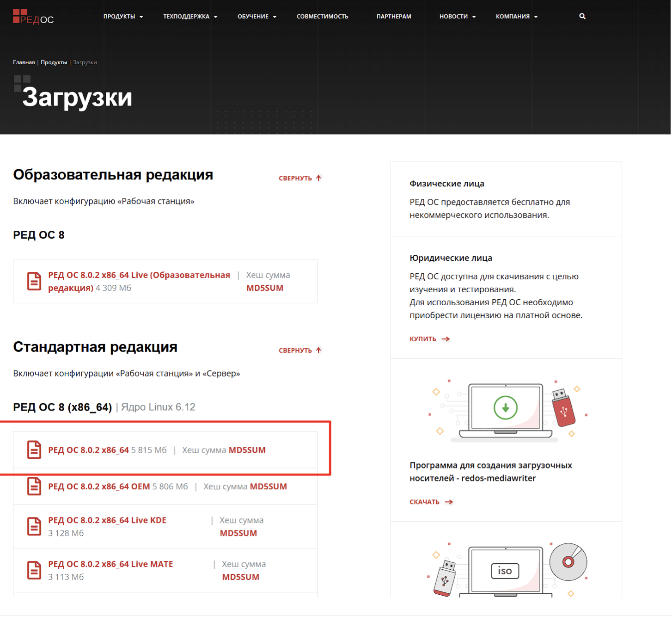This screenshot has width=672, height=622.
Task: Collapse the Стандартная редакция section
Action: 300,350
